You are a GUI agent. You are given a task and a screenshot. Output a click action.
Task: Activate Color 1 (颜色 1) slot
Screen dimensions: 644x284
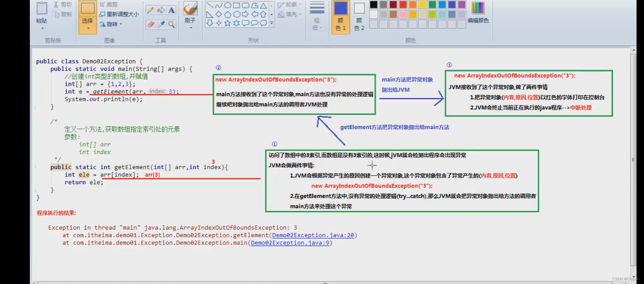[x=340, y=17]
